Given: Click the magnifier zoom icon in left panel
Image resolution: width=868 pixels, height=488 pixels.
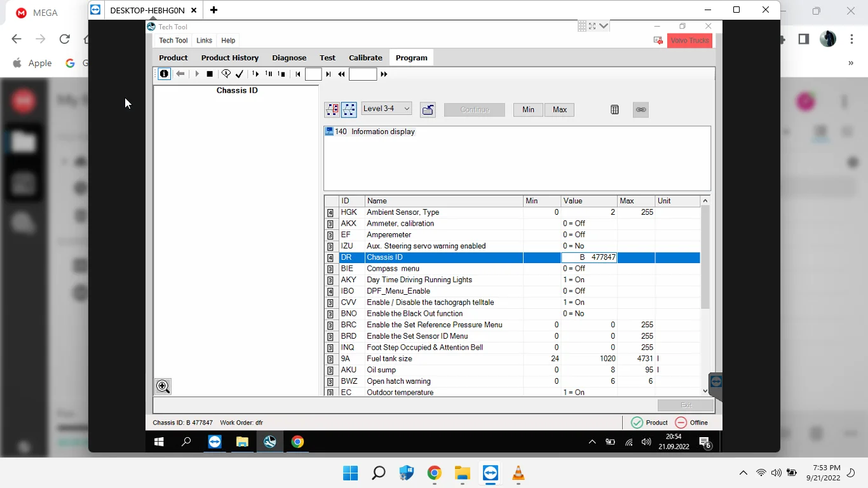Looking at the screenshot, I should click(163, 386).
